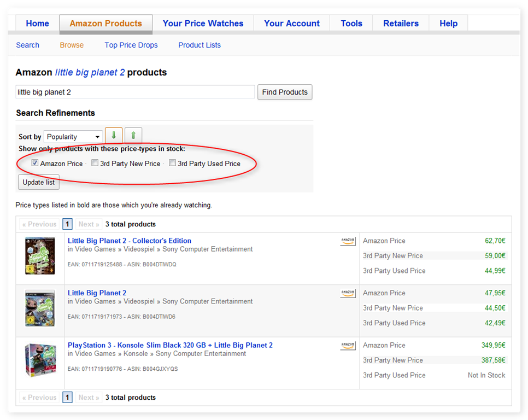The width and height of the screenshot is (528, 420).
Task: Click Amazon logo icon in Little Big Planet 2 row
Action: tap(348, 293)
